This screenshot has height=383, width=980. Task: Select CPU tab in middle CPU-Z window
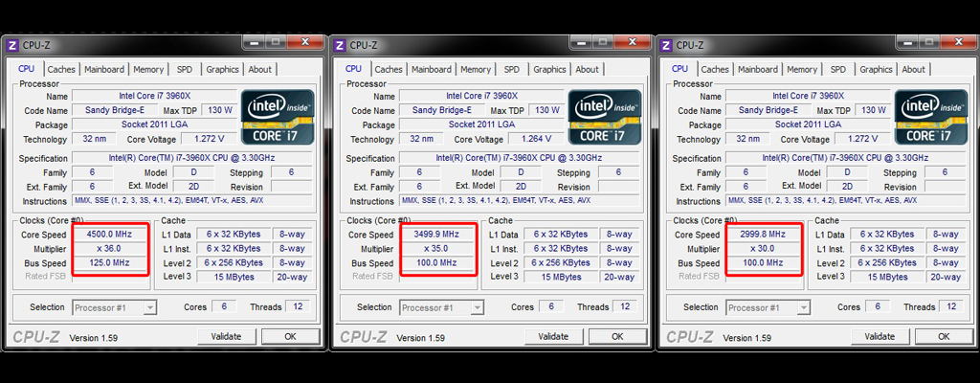point(353,69)
